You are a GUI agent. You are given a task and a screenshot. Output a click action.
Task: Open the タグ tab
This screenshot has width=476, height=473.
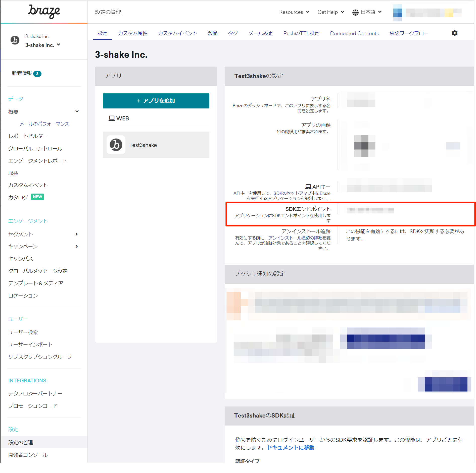click(233, 33)
